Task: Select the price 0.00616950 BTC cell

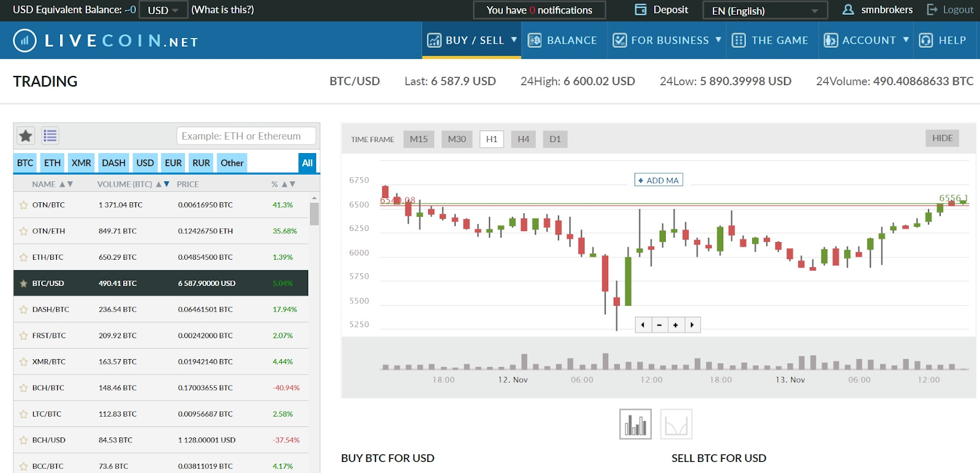Action: coord(205,205)
